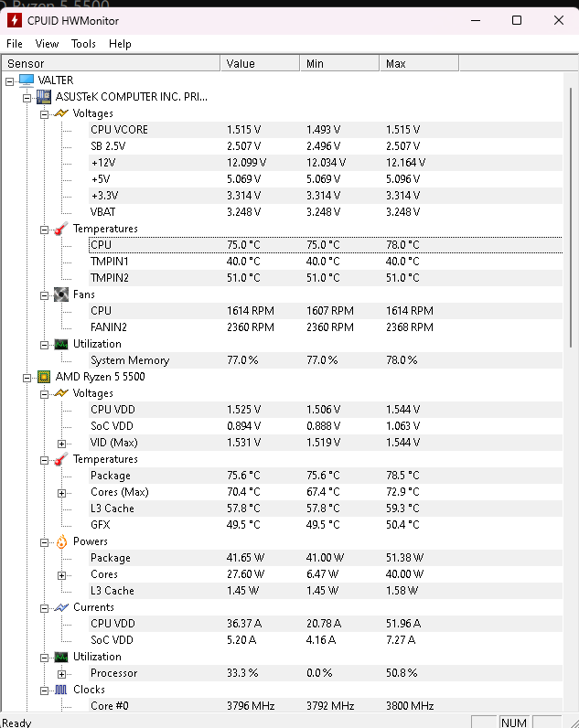The image size is (579, 728).
Task: Click the Max column header
Action: tap(419, 64)
